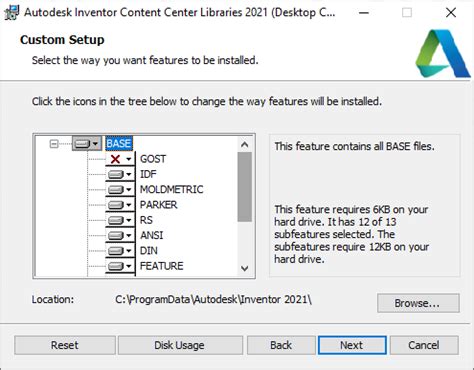The width and height of the screenshot is (474, 370).
Task: Select the MOLDMETRIC feature label
Action: [171, 190]
